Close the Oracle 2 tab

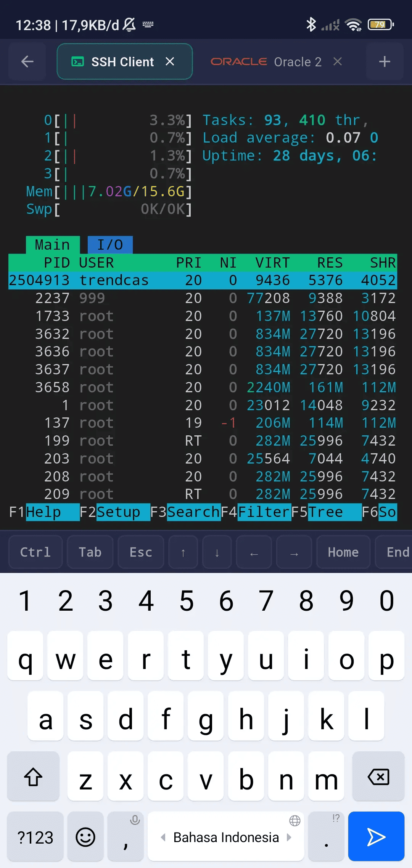click(x=337, y=61)
